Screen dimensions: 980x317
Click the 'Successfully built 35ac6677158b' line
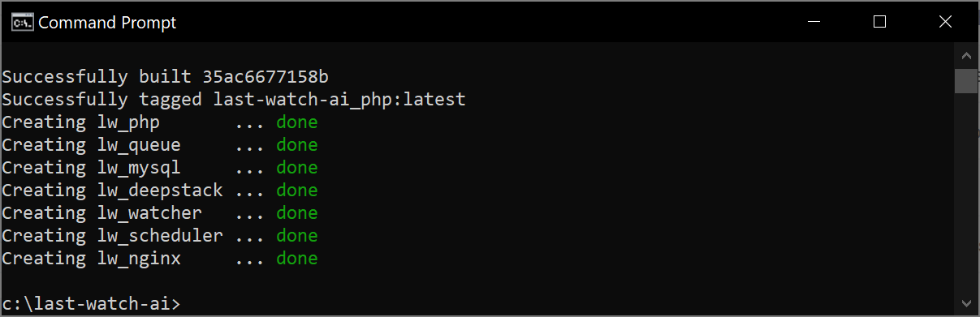tap(165, 77)
